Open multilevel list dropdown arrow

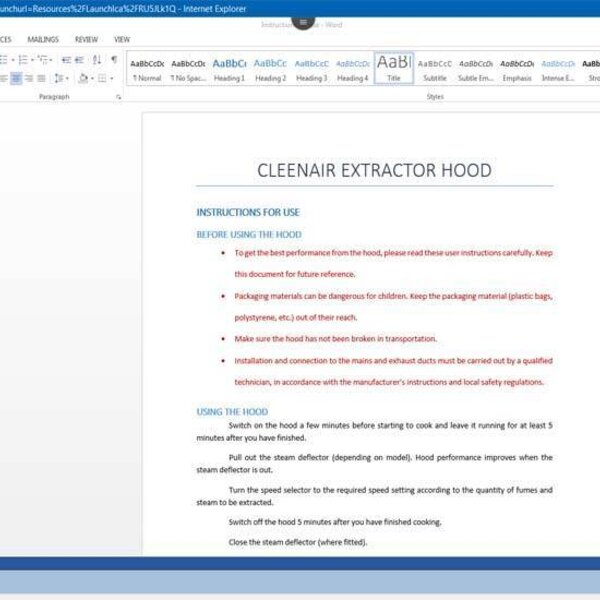(x=51, y=60)
